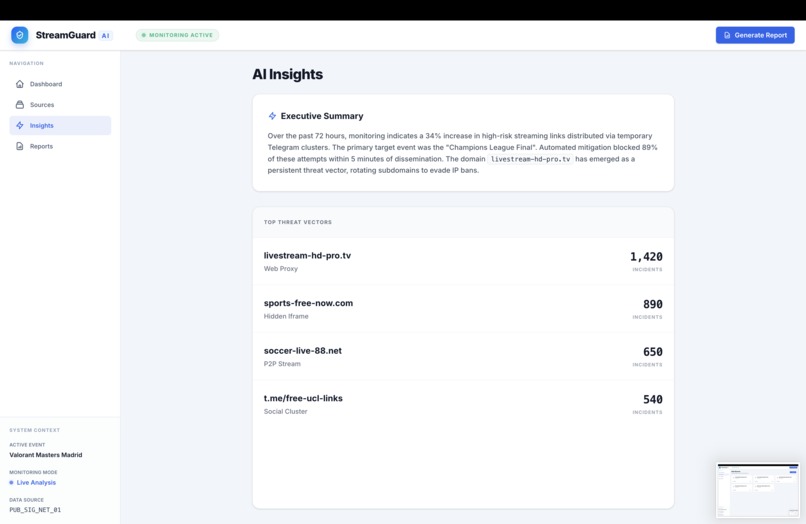The image size is (806, 524).
Task: Click the 540 incidents count
Action: [652, 400]
